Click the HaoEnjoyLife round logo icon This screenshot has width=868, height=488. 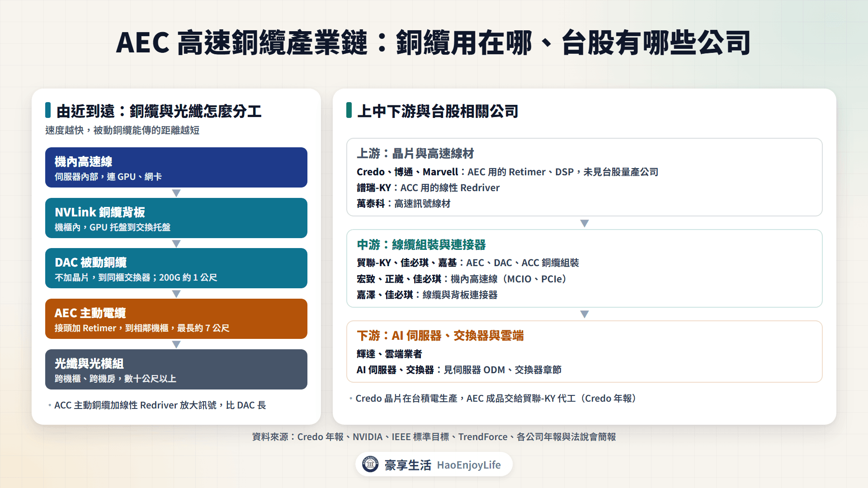pyautogui.click(x=370, y=464)
